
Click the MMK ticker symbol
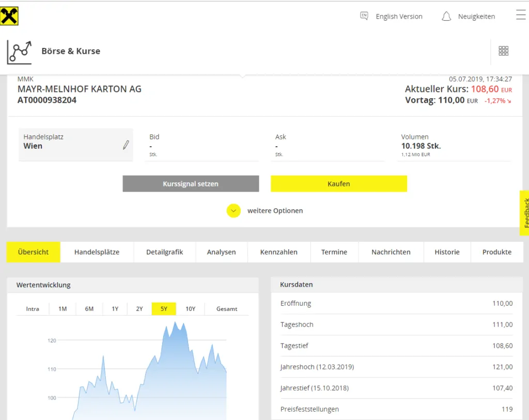(25, 79)
